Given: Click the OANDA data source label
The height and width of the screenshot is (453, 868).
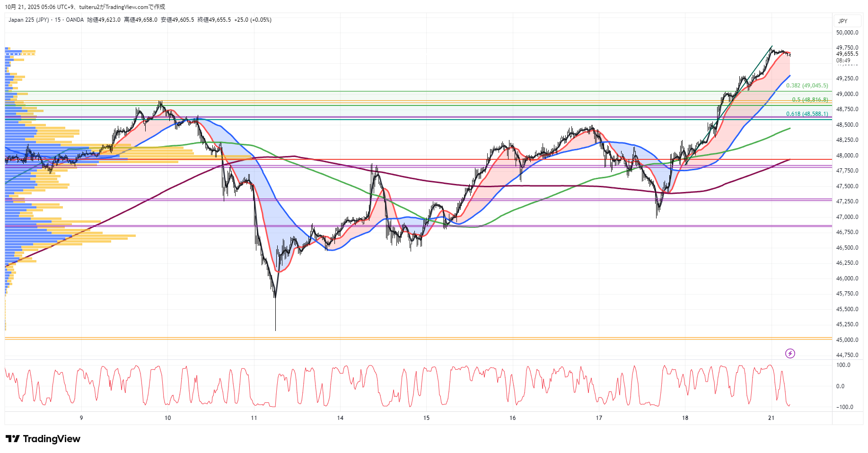Looking at the screenshot, I should pos(75,20).
